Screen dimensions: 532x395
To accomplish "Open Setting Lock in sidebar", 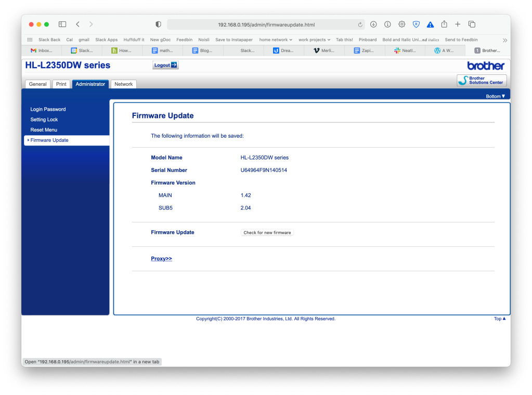I will [x=44, y=120].
